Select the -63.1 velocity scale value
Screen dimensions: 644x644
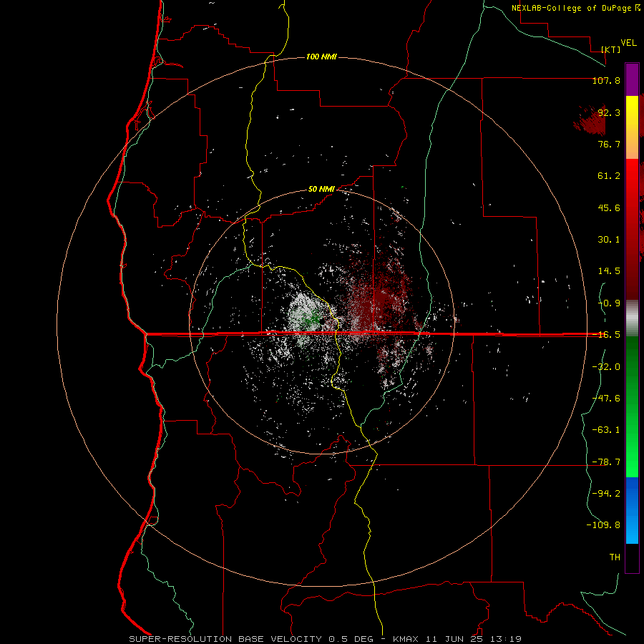(x=606, y=430)
